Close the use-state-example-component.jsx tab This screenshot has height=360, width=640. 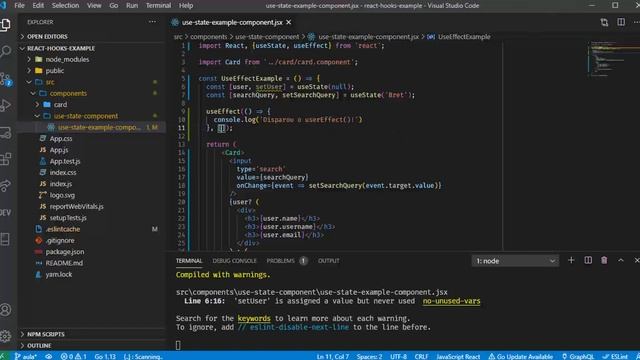coord(289,22)
